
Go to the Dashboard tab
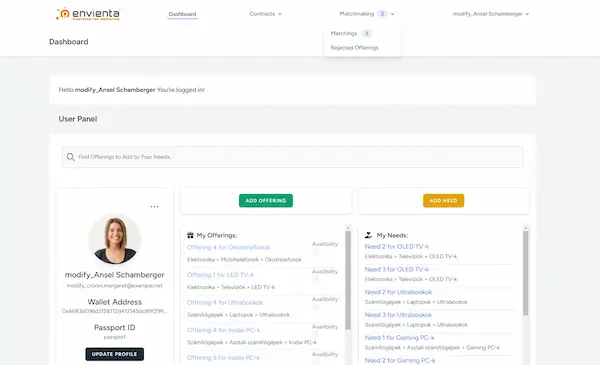(x=182, y=14)
